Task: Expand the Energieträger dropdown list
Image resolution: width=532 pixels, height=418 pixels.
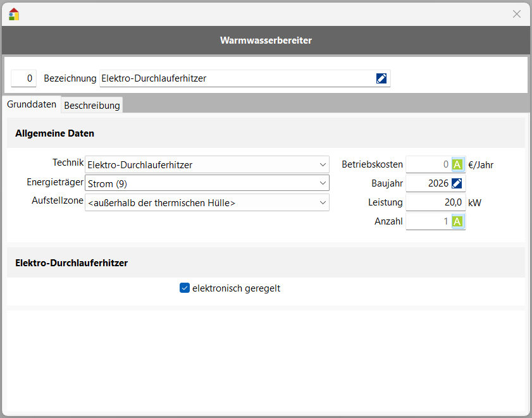Action: pyautogui.click(x=207, y=183)
